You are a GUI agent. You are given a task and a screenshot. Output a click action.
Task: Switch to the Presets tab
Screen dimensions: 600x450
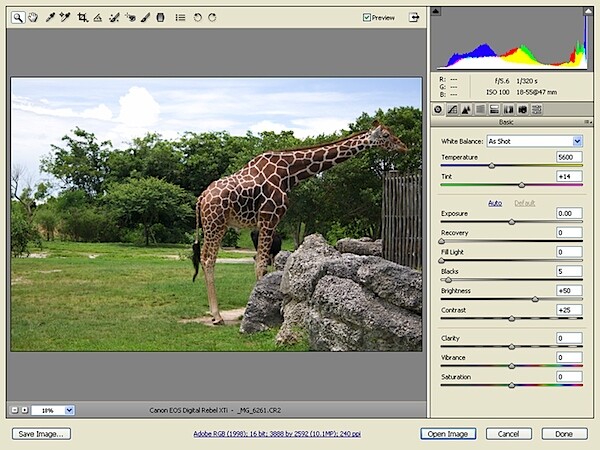tap(537, 110)
